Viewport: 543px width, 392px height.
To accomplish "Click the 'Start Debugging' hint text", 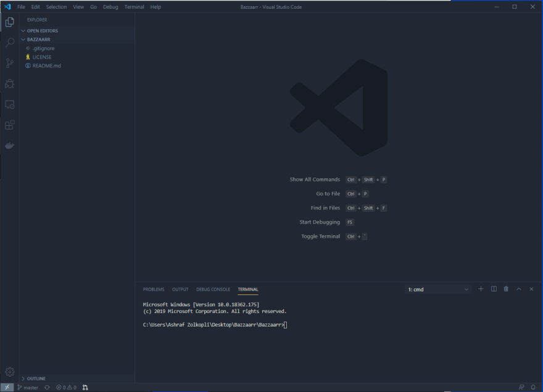I will click(x=320, y=222).
